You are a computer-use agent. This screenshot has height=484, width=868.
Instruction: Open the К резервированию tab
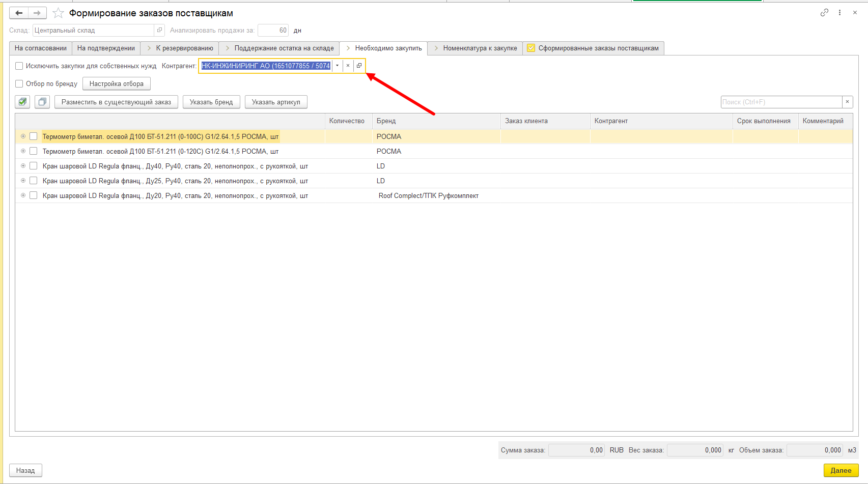point(180,48)
